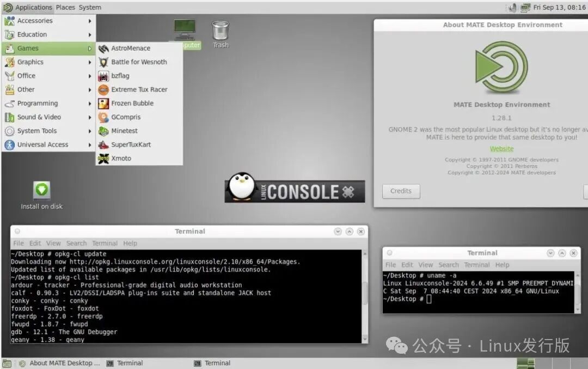Screen dimensions: 588x369
Task: Switch to About MATE Desktop taskbar entry
Action: [60, 363]
